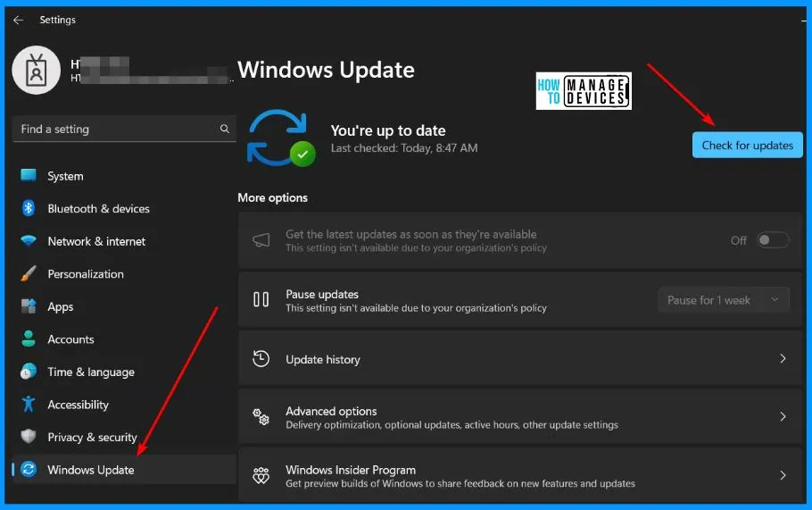
Task: Expand Windows Insider Program chevron
Action: click(x=783, y=475)
